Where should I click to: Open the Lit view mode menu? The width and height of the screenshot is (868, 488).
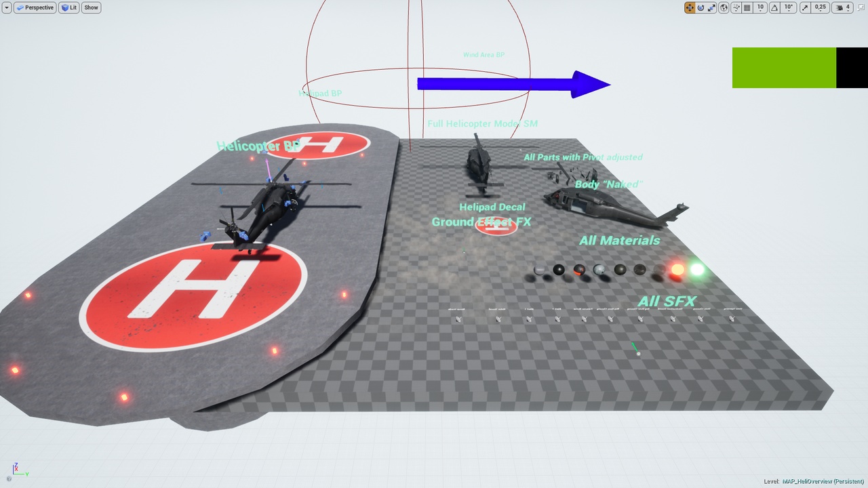(68, 7)
